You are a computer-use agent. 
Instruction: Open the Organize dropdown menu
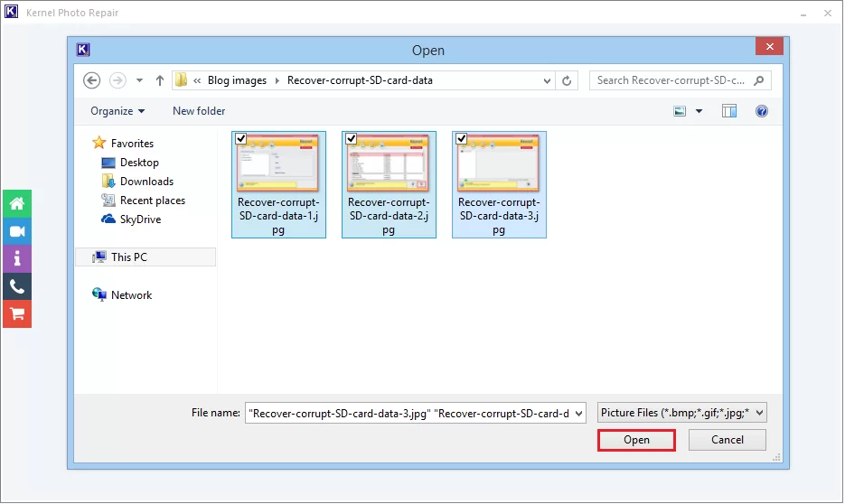point(117,111)
